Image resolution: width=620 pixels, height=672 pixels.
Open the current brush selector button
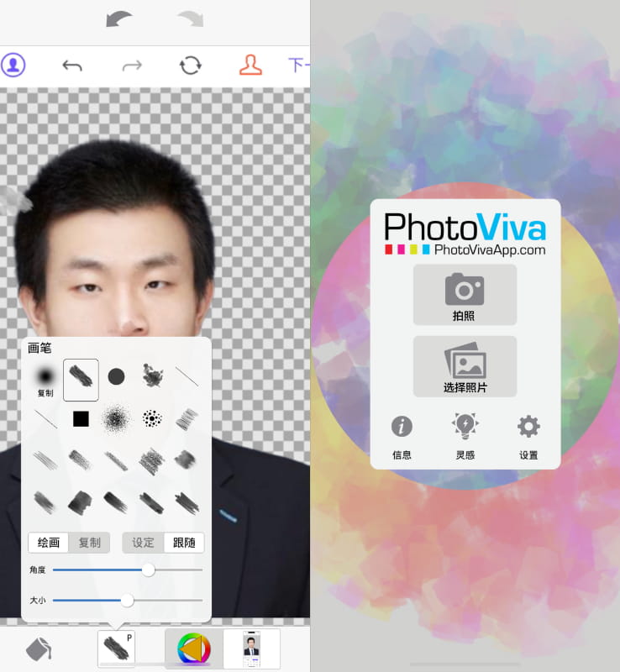coord(116,648)
